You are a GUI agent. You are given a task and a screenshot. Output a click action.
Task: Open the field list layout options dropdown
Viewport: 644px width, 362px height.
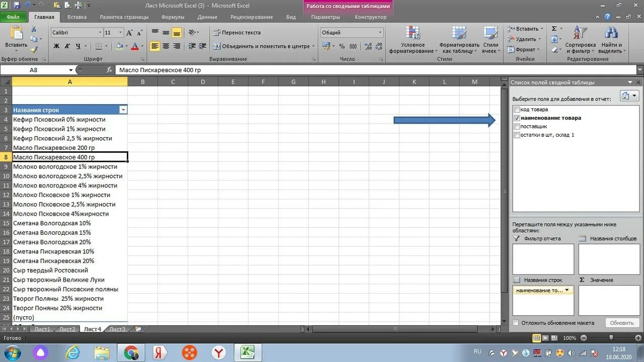tap(629, 96)
